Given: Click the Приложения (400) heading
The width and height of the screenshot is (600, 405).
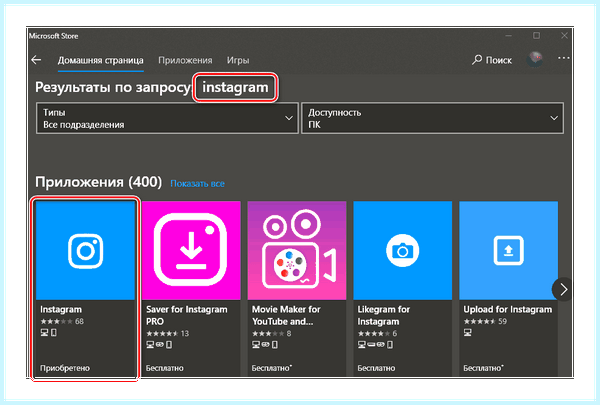Looking at the screenshot, I should (99, 182).
